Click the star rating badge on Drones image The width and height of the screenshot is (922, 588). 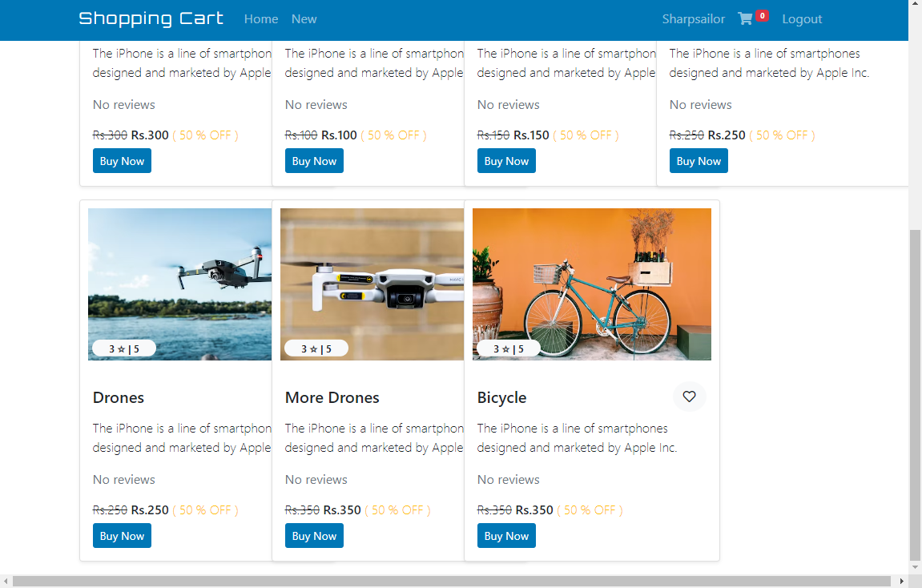click(x=123, y=348)
